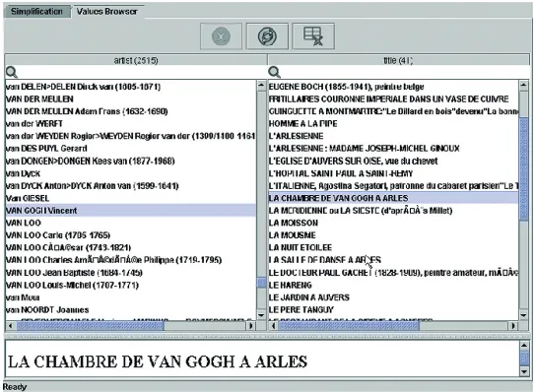Click the artist (2515) column header
This screenshot has height=392, width=534.
coord(136,60)
